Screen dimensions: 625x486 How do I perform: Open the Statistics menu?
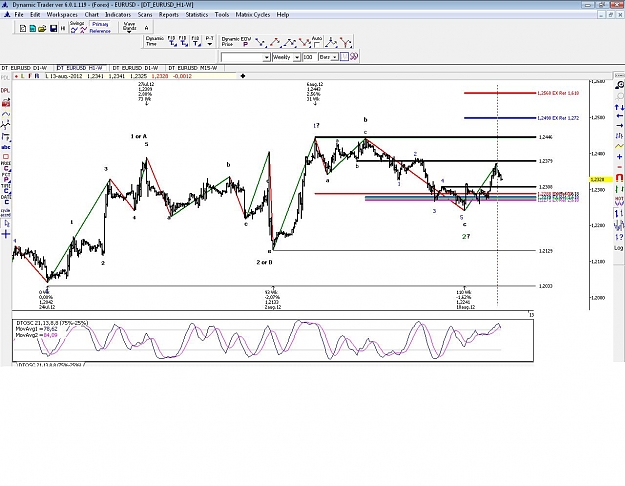coord(197,14)
